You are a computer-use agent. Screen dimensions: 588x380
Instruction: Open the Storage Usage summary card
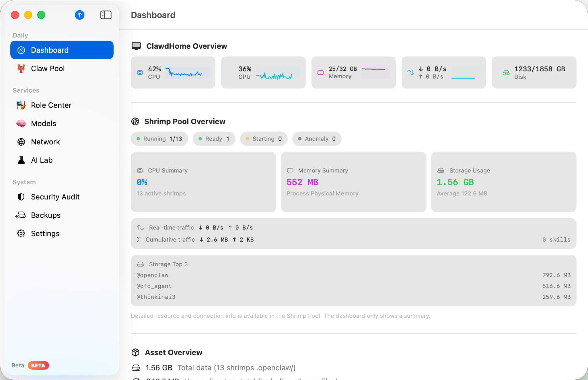(503, 182)
